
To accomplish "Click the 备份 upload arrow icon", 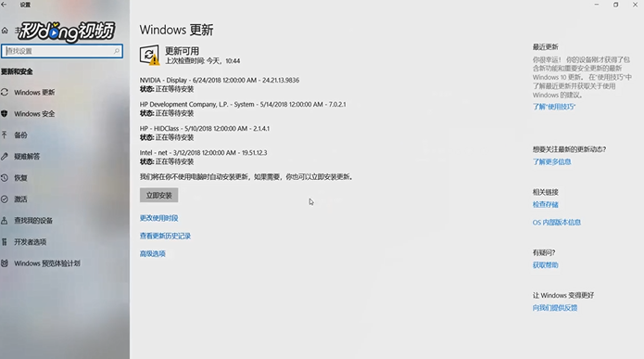I will tap(5, 135).
